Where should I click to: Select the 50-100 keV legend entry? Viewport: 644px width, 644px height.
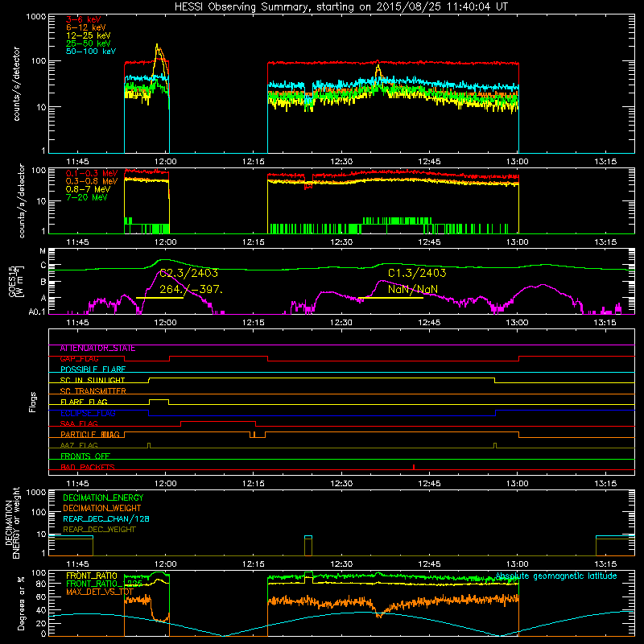pyautogui.click(x=91, y=52)
